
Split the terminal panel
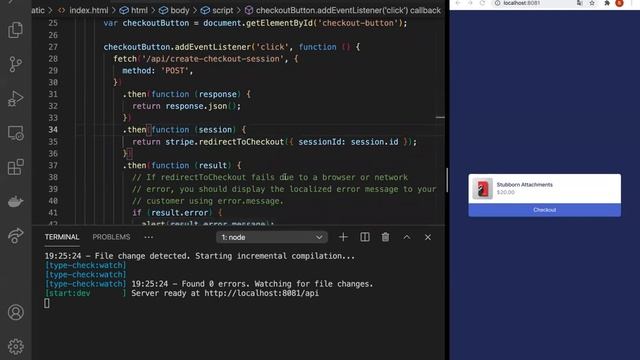pos(364,237)
